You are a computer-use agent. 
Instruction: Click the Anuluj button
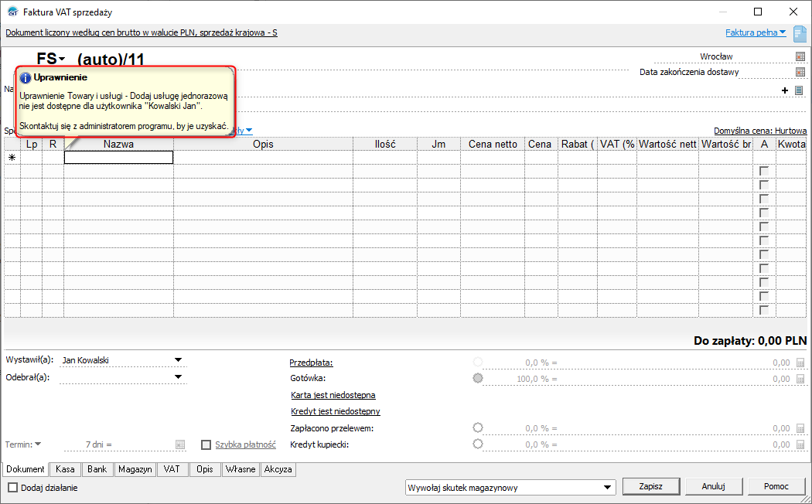click(x=714, y=486)
